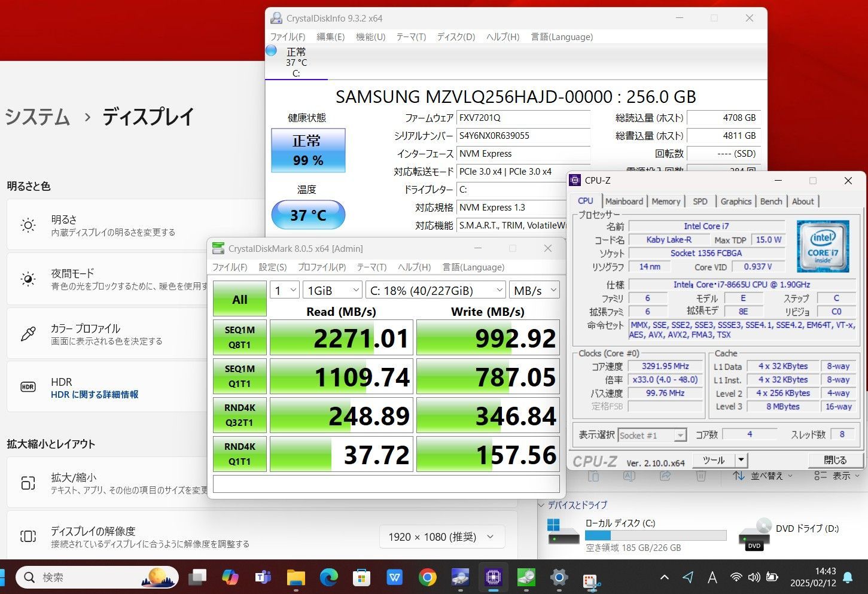The width and height of the screenshot is (868, 594).
Task: Run the SEQ1M Q8T1 test
Action: click(x=240, y=337)
